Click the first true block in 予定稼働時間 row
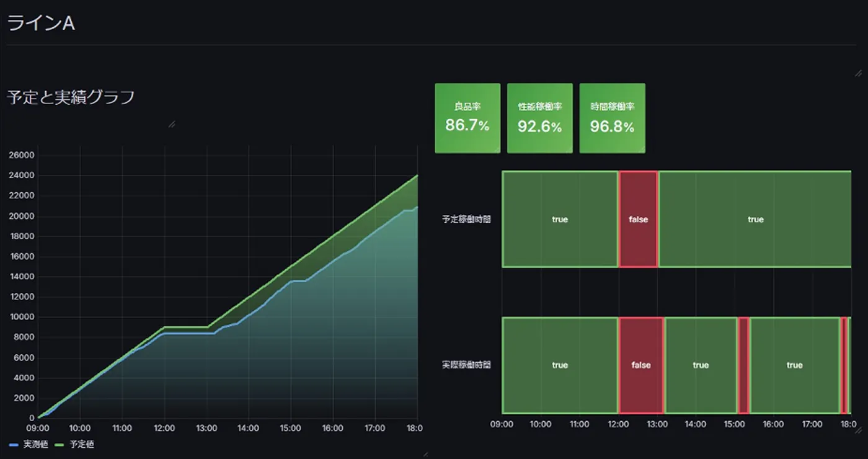Screen dimensions: 868x459 560,220
